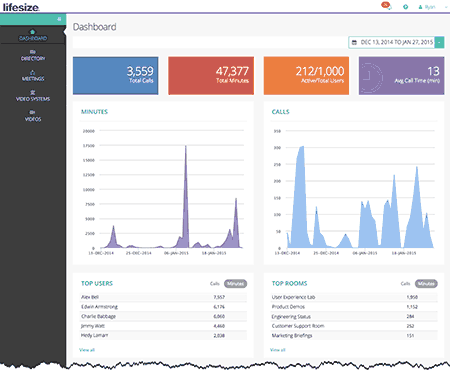Click the CALLS chart heading
Screen dimensions: 450x370
[280, 112]
